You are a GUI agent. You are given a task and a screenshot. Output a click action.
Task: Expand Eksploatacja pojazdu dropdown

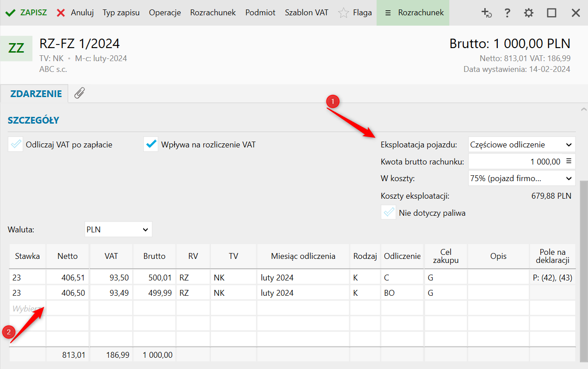tap(522, 145)
